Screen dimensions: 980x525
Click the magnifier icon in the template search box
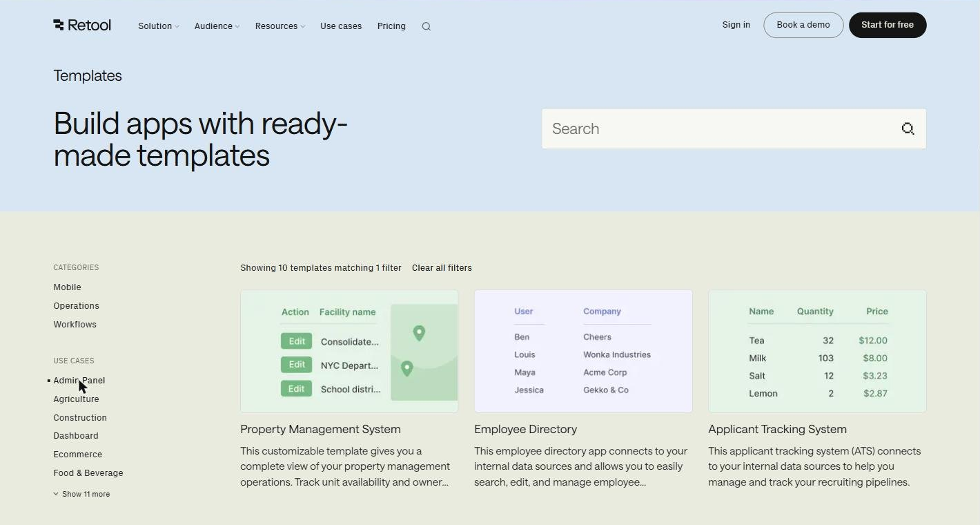coord(908,128)
